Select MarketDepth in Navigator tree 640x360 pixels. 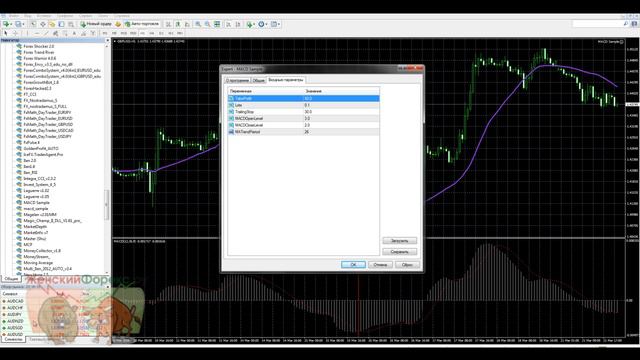[x=35, y=227]
